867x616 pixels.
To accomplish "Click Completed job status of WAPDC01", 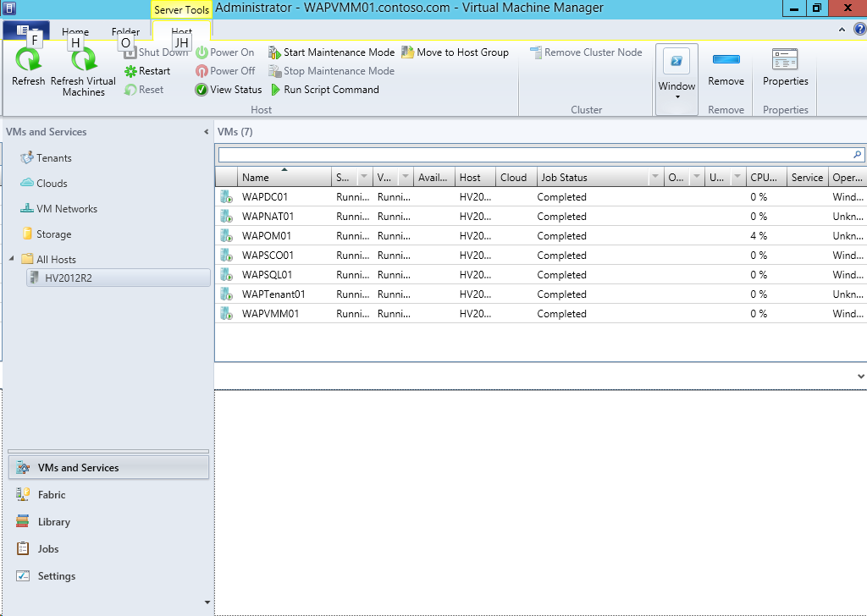I will (561, 196).
